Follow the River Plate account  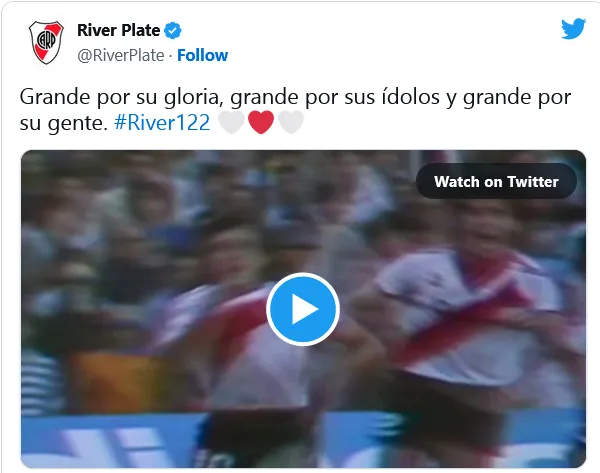(x=202, y=55)
